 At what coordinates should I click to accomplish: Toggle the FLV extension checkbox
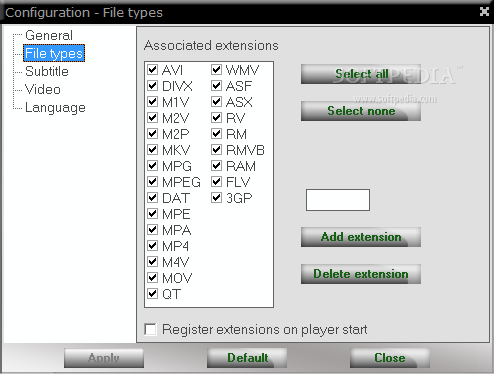(217, 182)
